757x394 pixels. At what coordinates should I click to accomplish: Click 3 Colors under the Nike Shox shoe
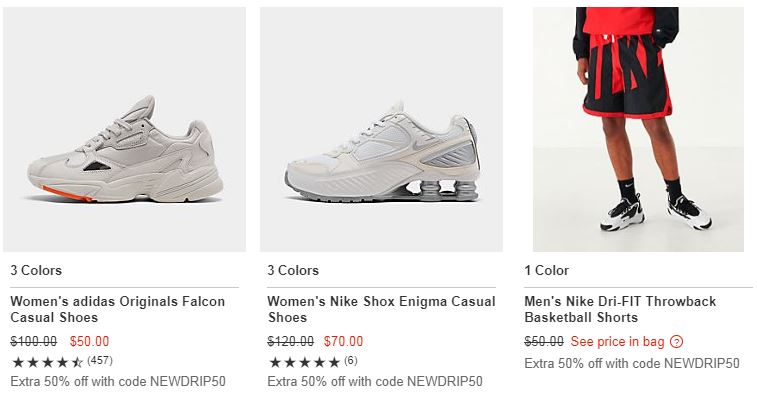coord(293,270)
